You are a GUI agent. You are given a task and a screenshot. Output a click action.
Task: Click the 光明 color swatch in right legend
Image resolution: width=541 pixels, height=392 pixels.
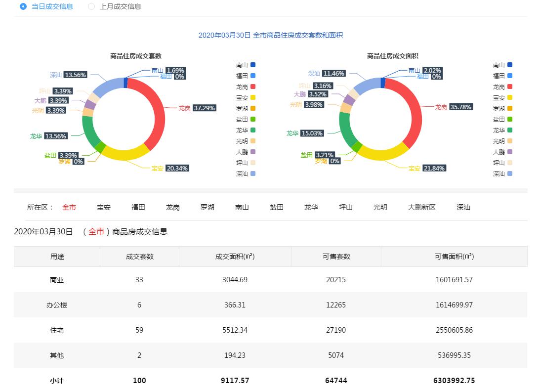(x=510, y=141)
